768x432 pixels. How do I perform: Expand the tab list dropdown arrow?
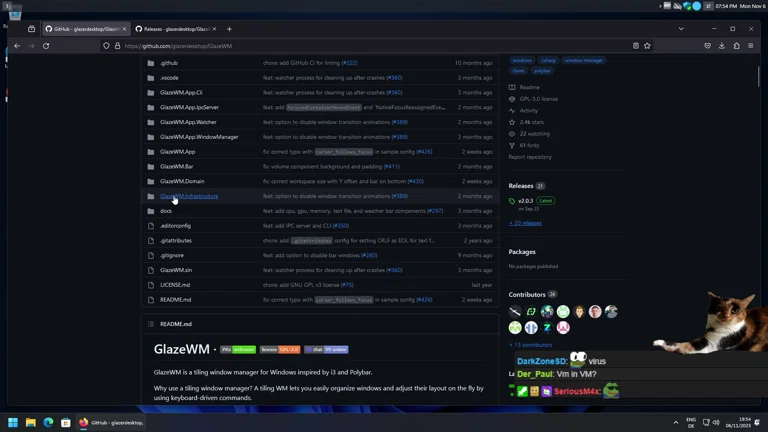[681, 29]
